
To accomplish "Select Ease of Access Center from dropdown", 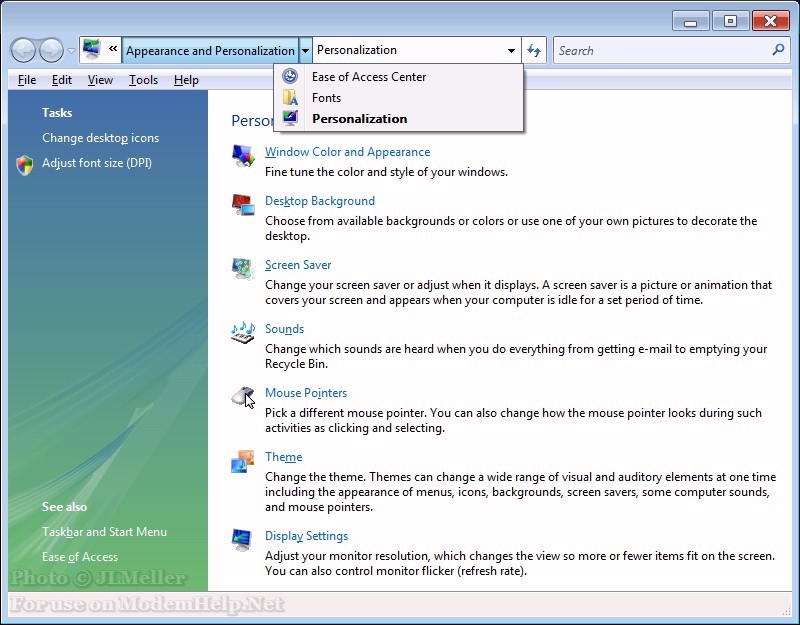I will [398, 77].
